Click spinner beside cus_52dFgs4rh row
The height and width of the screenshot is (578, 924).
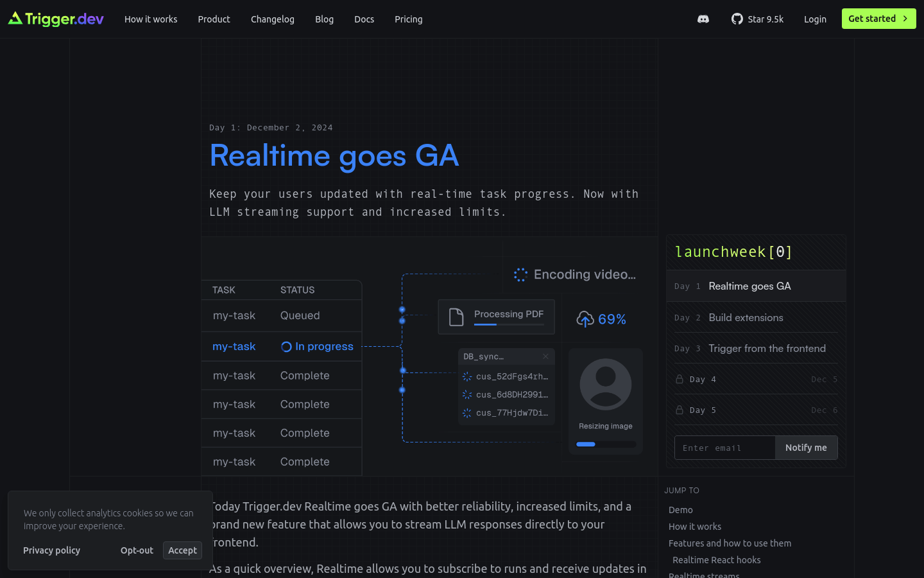pyautogui.click(x=467, y=377)
